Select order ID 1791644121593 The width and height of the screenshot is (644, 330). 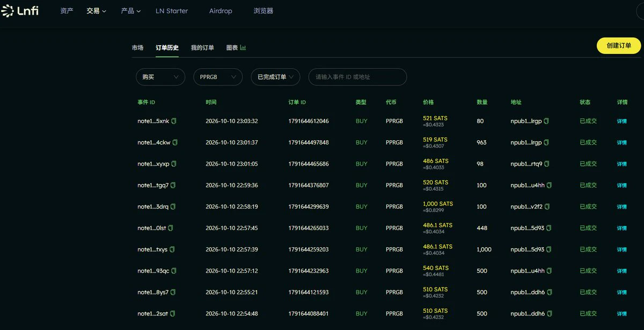coord(309,292)
